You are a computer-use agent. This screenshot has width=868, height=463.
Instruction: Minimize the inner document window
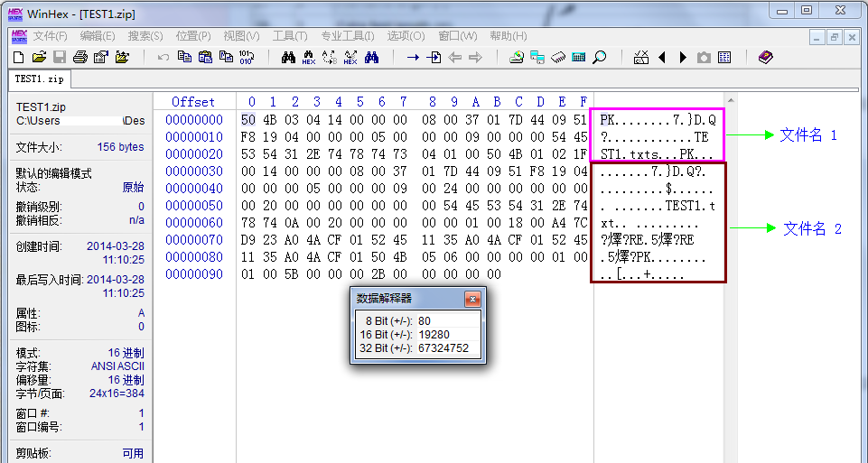[817, 37]
